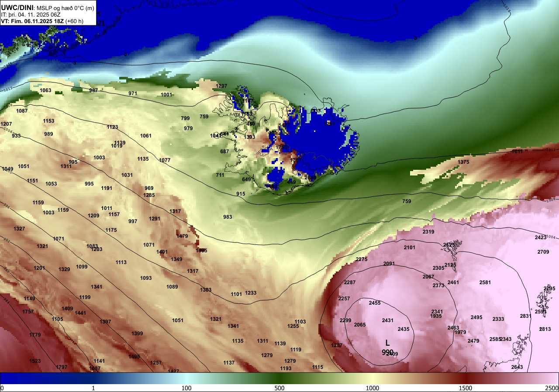559x392 pixels.
Task: Click the height value 1123
Action: pyautogui.click(x=112, y=127)
